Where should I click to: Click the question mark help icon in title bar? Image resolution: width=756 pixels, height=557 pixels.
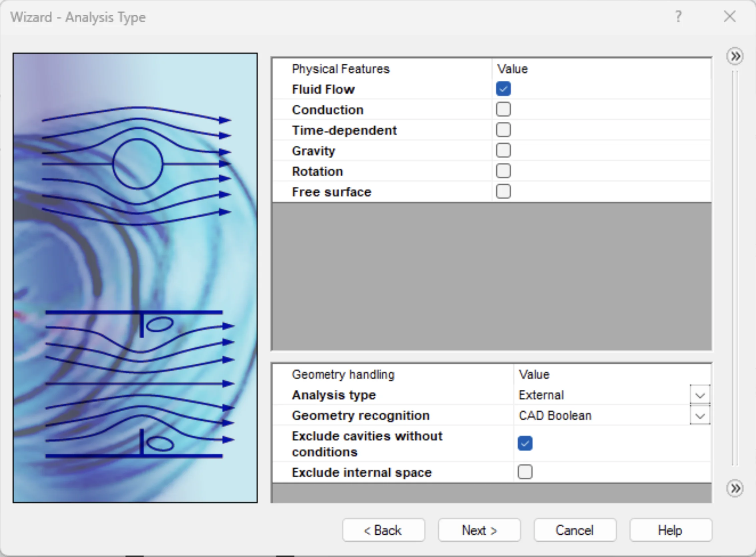tap(679, 16)
